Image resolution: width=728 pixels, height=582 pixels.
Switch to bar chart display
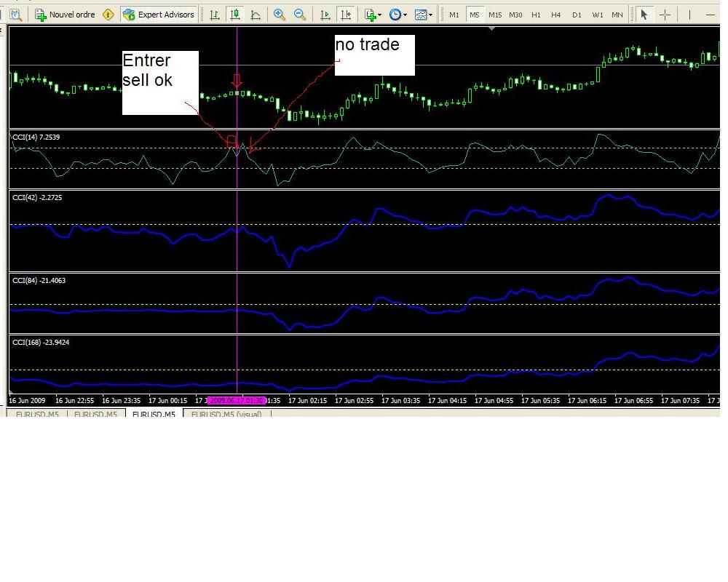click(214, 15)
